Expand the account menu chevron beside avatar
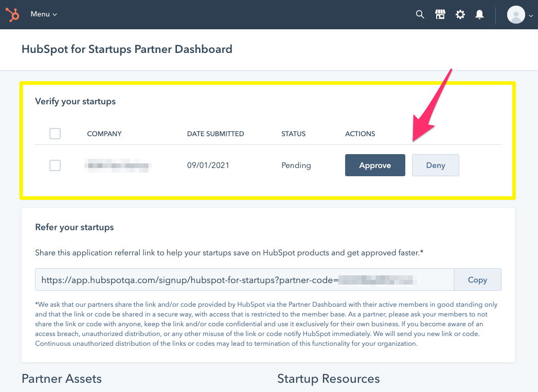The image size is (538, 392). coord(531,15)
